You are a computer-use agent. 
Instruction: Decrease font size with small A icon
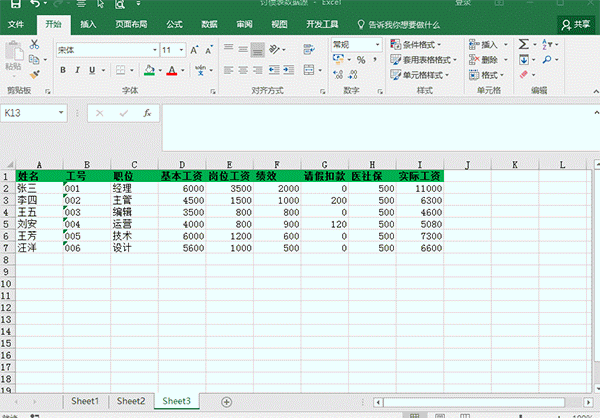[x=209, y=50]
